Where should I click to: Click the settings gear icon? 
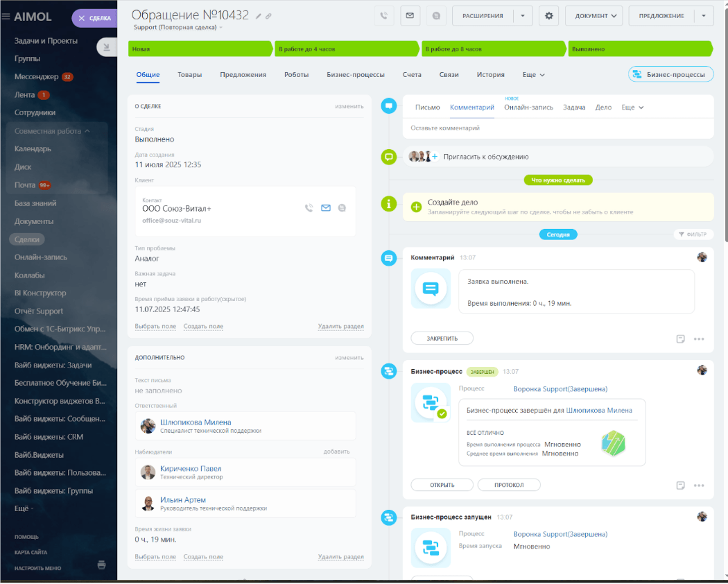549,16
